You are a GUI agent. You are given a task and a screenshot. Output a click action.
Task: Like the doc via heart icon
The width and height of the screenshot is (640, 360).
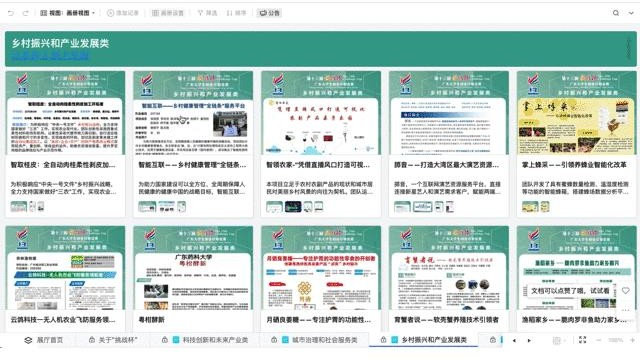click(x=625, y=291)
